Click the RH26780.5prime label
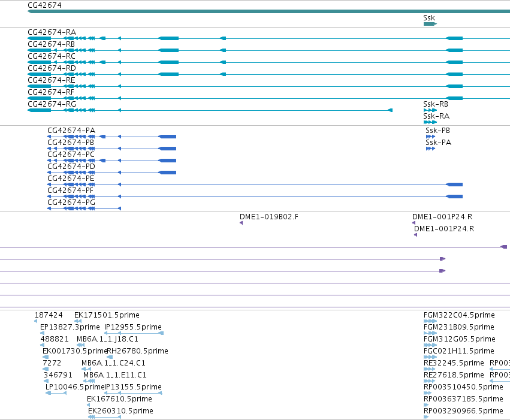 point(138,351)
